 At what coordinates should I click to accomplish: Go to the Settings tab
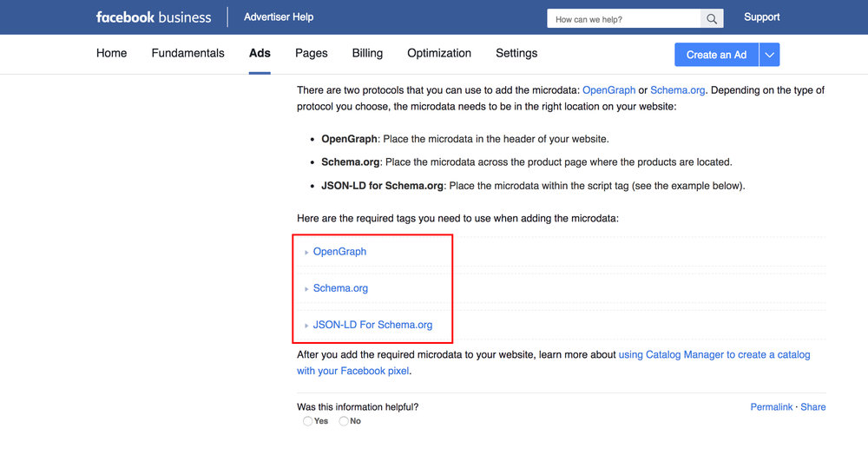click(516, 53)
